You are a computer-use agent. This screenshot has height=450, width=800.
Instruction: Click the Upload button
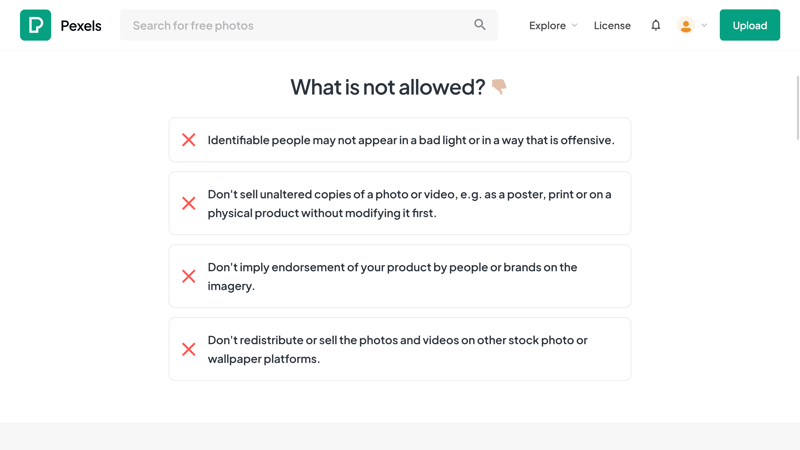coord(749,25)
